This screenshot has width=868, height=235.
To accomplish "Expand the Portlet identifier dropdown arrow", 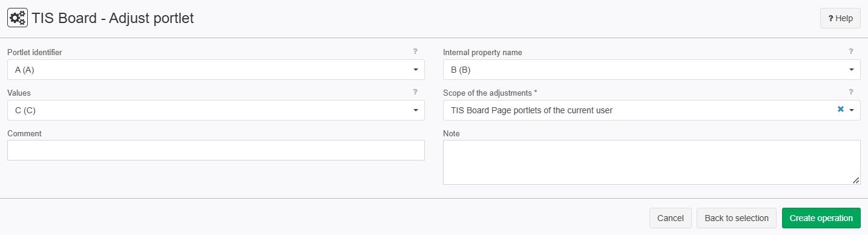I will (x=416, y=70).
